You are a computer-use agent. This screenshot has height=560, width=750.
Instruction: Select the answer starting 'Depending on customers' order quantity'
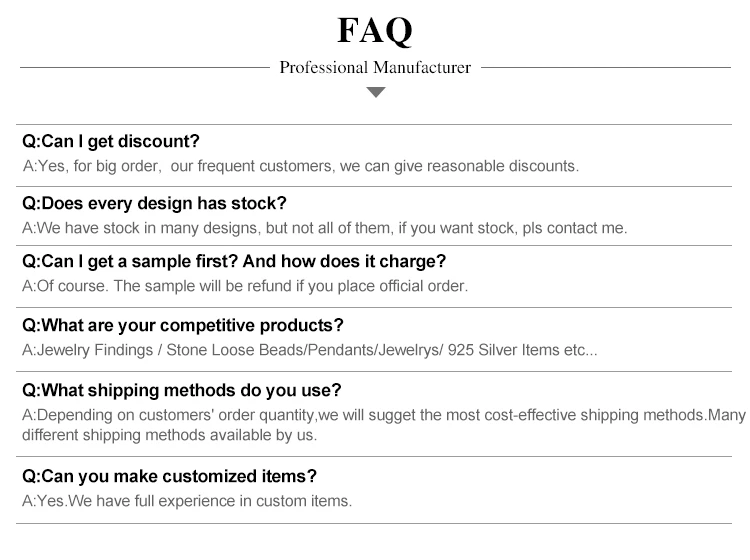384,415
